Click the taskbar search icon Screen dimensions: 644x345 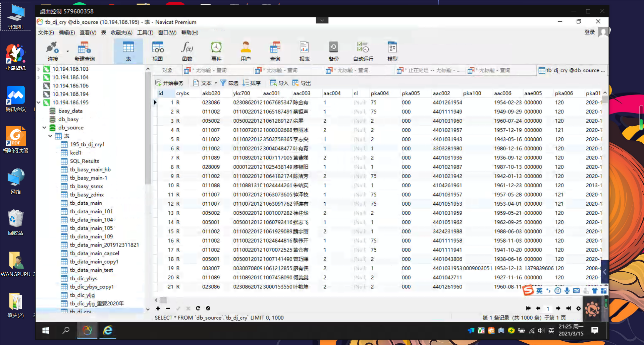click(x=66, y=331)
